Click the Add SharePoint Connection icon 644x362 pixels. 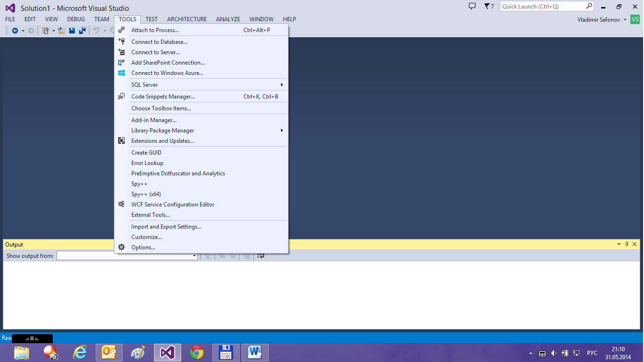[x=121, y=62]
